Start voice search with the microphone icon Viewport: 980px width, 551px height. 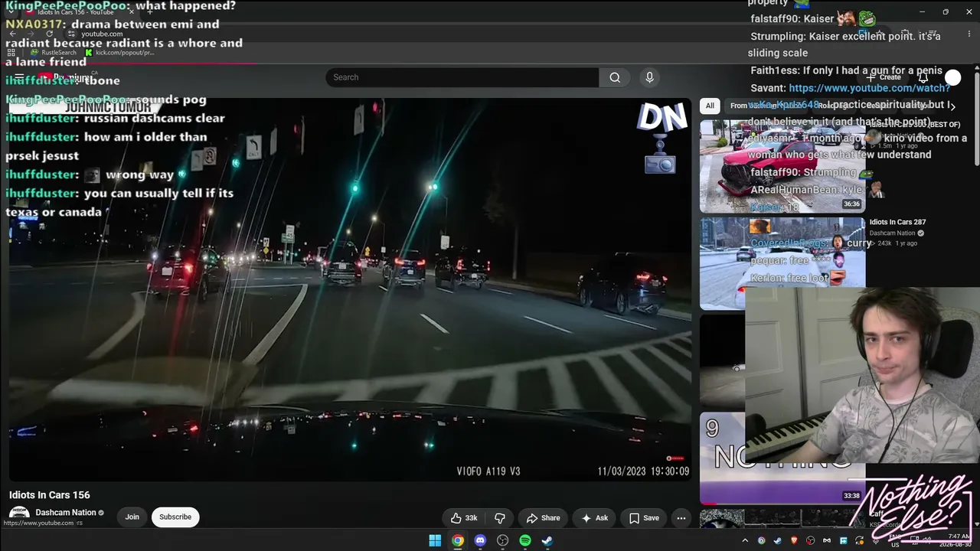(x=649, y=77)
